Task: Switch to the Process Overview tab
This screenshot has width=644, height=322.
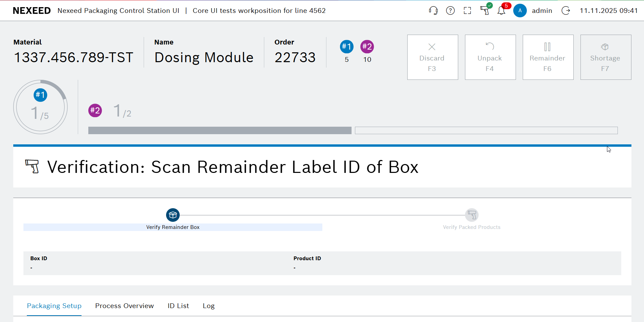Action: [124, 306]
